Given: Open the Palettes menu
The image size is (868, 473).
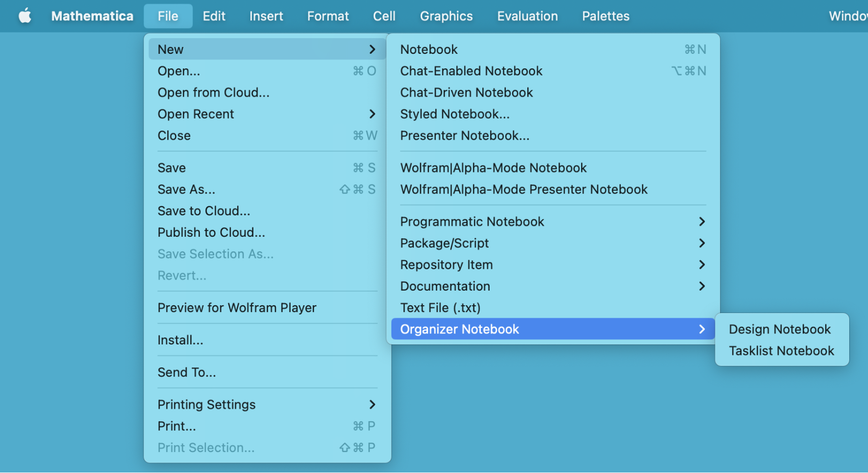Looking at the screenshot, I should tap(605, 16).
